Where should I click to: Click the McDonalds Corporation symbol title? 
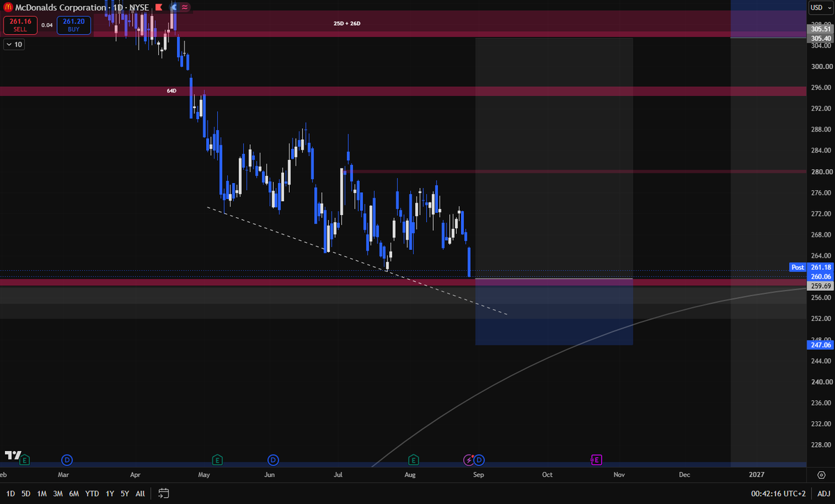tap(61, 8)
